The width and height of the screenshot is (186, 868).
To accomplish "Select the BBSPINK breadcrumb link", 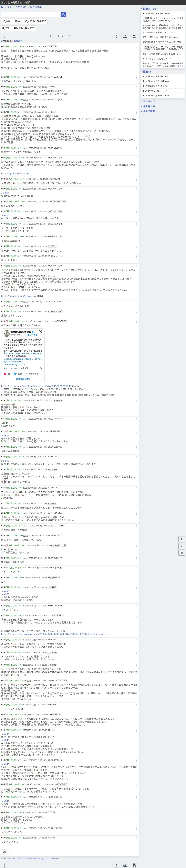I will click(x=21, y=7).
